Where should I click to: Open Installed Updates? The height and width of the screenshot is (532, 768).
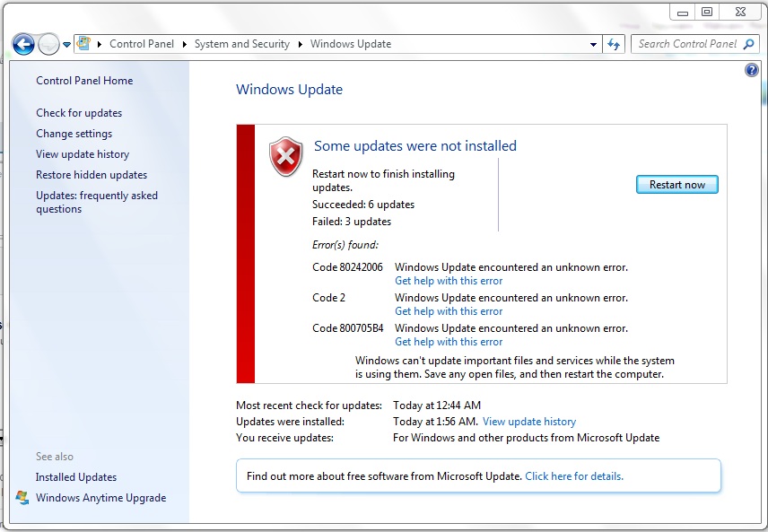point(76,476)
